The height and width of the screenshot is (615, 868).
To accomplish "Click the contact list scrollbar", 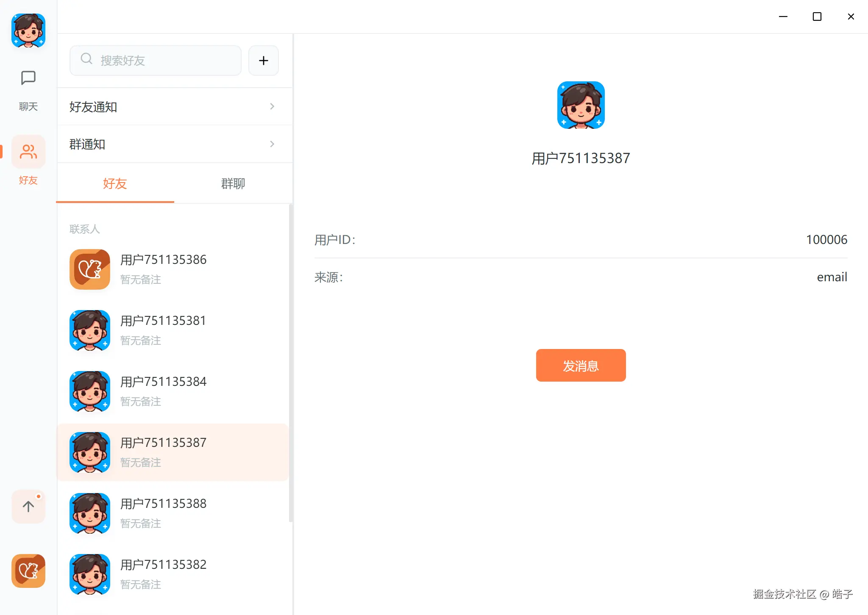I will [290, 363].
